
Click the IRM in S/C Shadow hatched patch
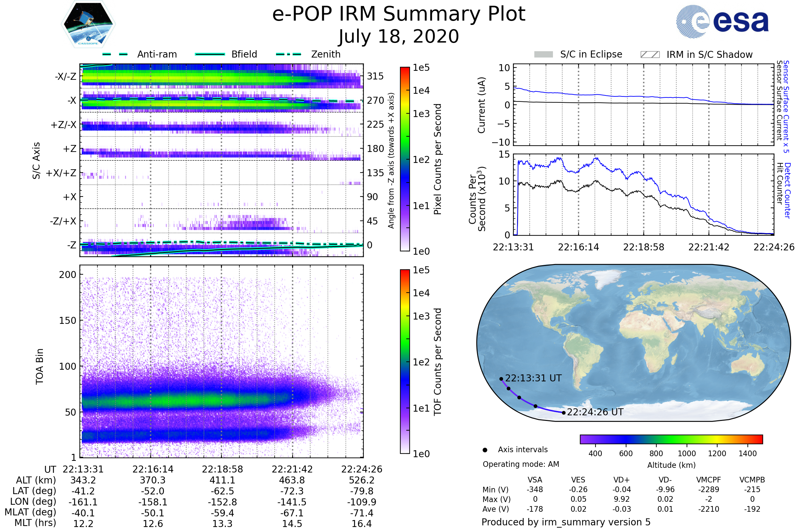pos(650,55)
